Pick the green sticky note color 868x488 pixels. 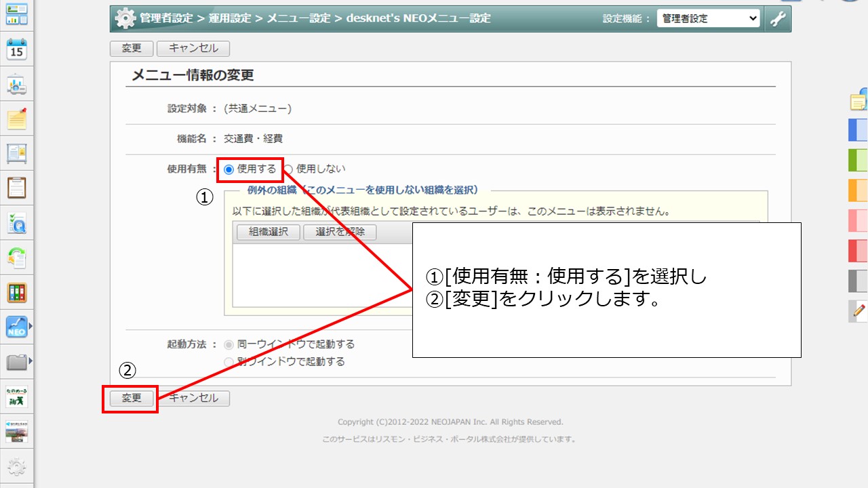[x=859, y=160]
